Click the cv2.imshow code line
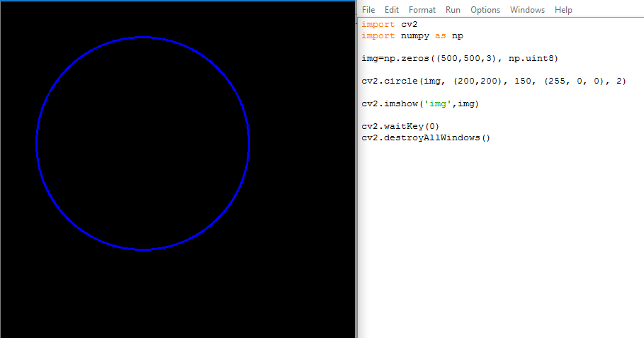 420,103
